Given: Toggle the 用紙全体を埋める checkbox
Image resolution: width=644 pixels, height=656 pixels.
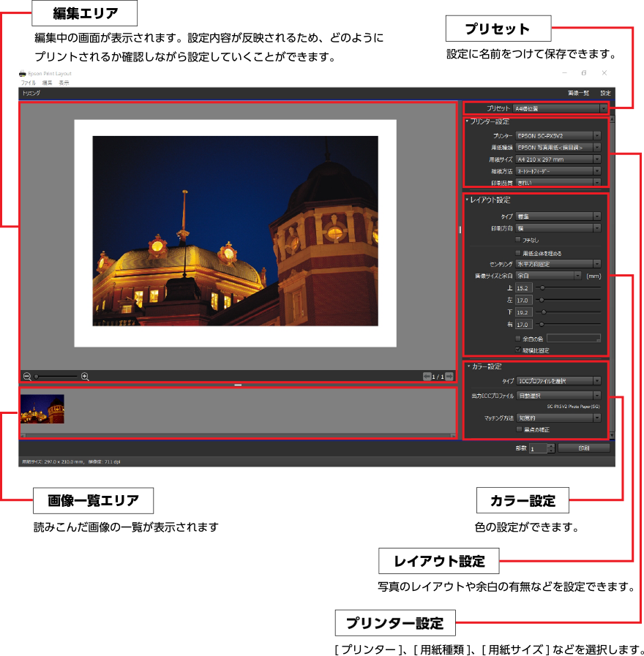Looking at the screenshot, I should 519,252.
